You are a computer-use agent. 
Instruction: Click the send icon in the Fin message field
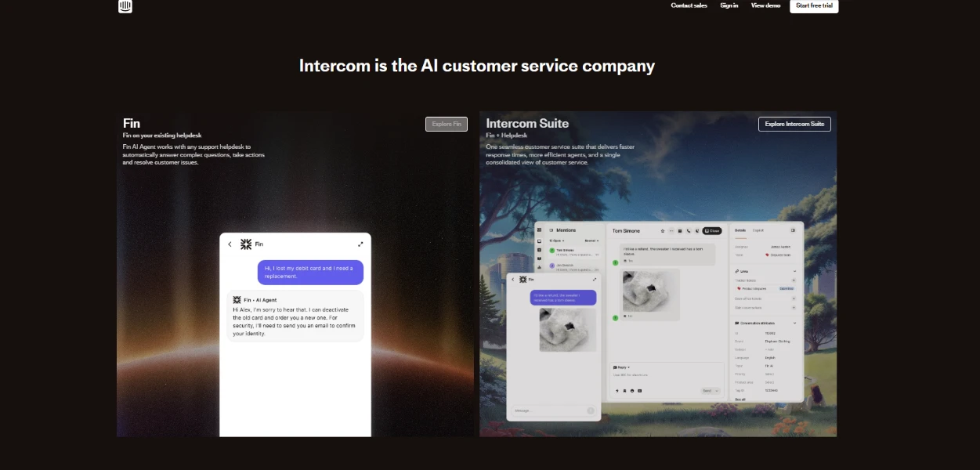(x=590, y=410)
